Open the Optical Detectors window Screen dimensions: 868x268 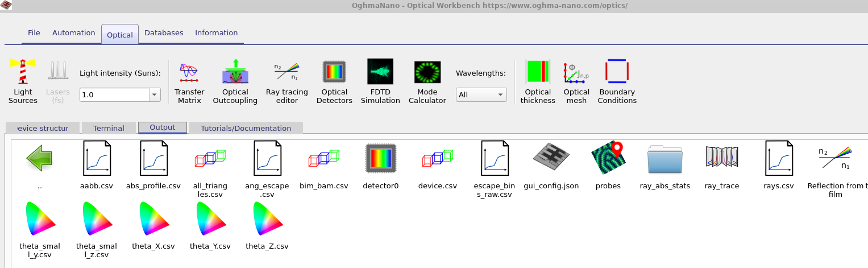(x=334, y=81)
